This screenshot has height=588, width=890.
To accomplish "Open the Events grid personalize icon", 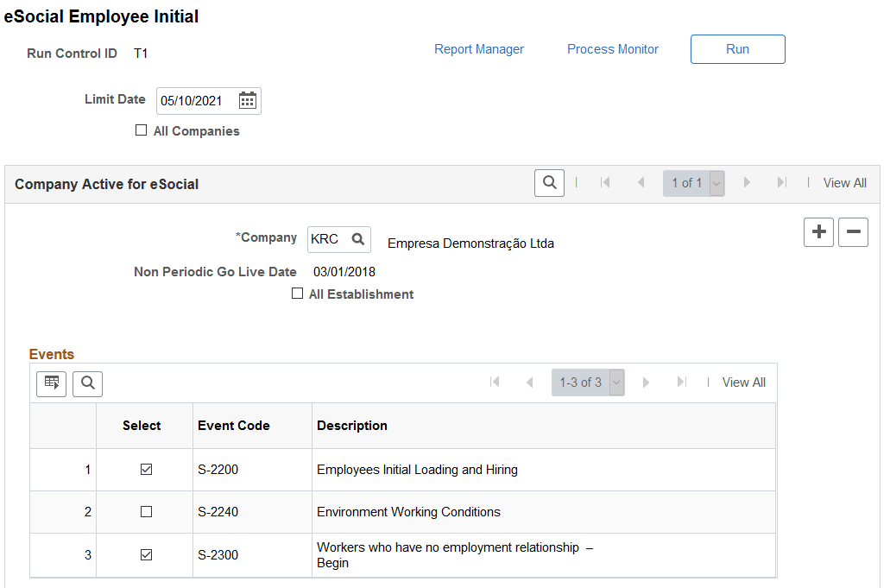I will coord(51,383).
